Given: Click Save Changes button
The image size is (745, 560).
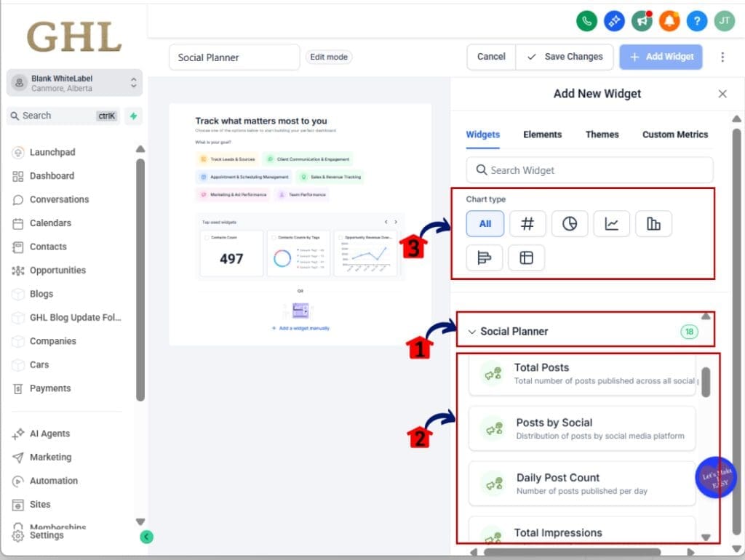Looking at the screenshot, I should point(565,57).
